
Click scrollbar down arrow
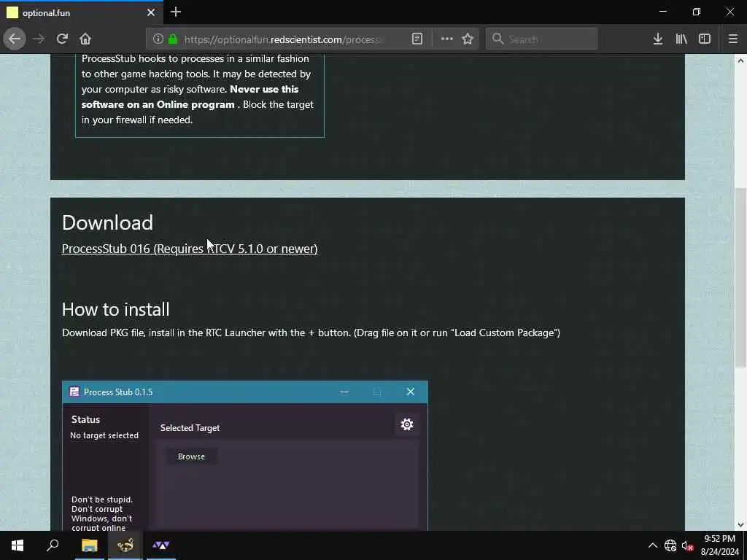tap(740, 525)
